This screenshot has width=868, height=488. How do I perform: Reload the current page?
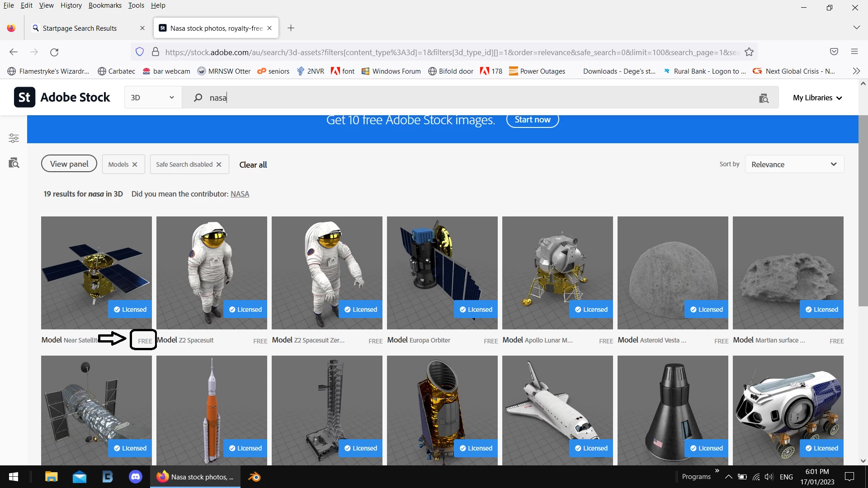click(54, 52)
